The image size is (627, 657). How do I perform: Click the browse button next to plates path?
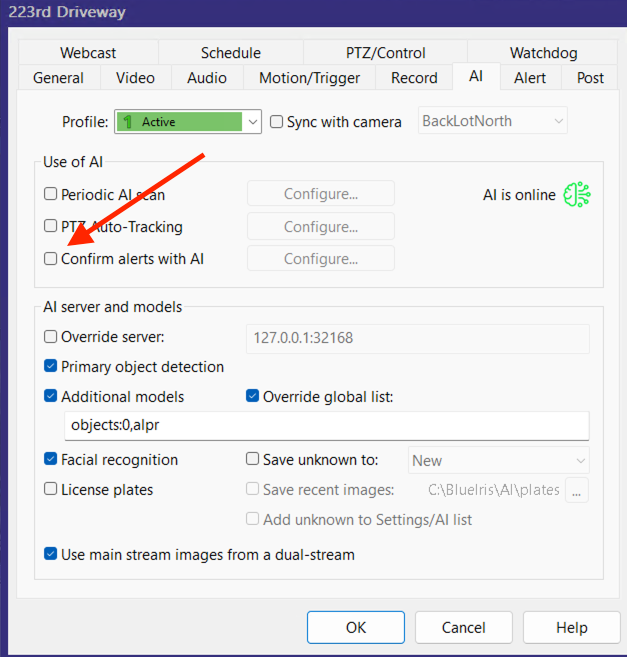coord(577,490)
